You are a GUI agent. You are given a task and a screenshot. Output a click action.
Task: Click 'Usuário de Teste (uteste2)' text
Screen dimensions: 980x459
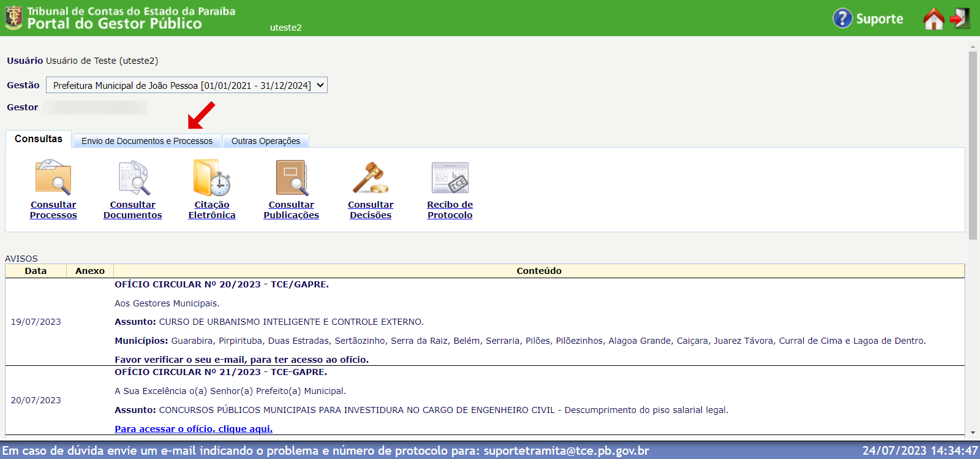102,61
